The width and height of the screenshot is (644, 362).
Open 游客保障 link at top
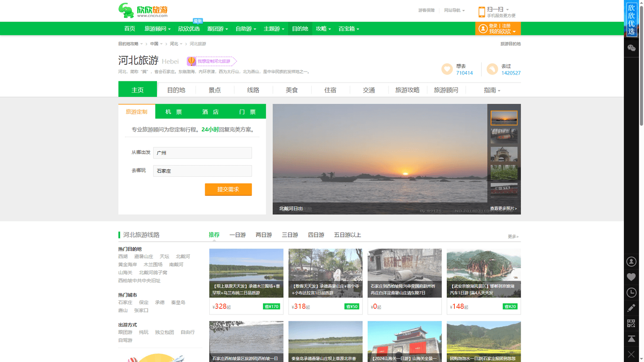point(426,10)
